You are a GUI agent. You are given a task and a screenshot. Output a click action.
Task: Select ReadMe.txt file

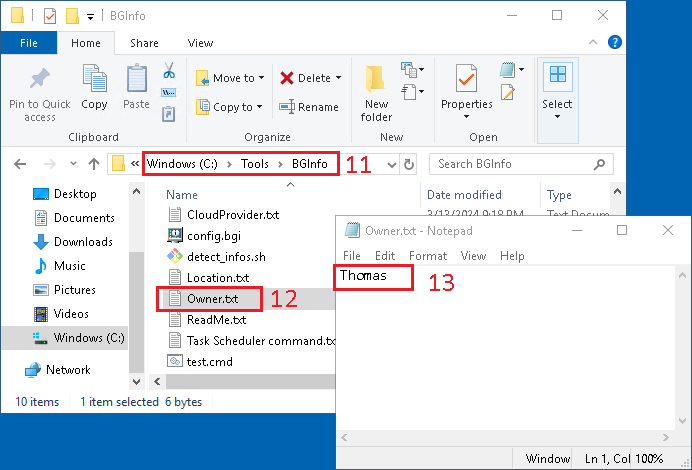(207, 320)
